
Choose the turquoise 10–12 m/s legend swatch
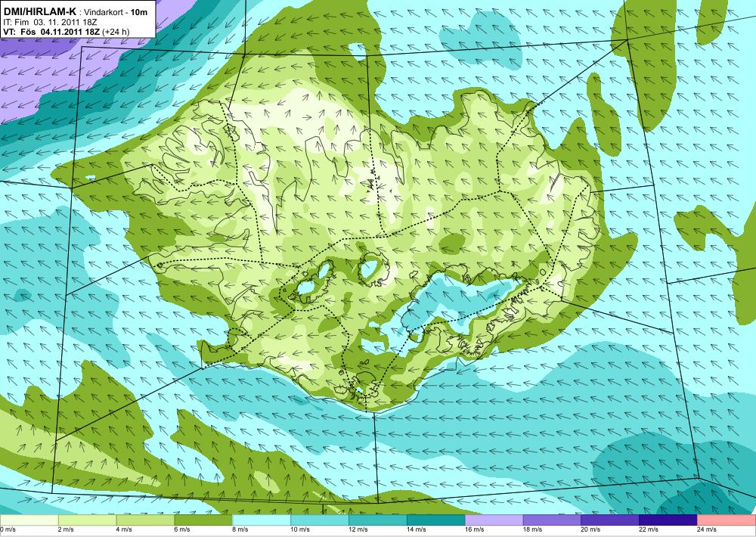click(320, 520)
